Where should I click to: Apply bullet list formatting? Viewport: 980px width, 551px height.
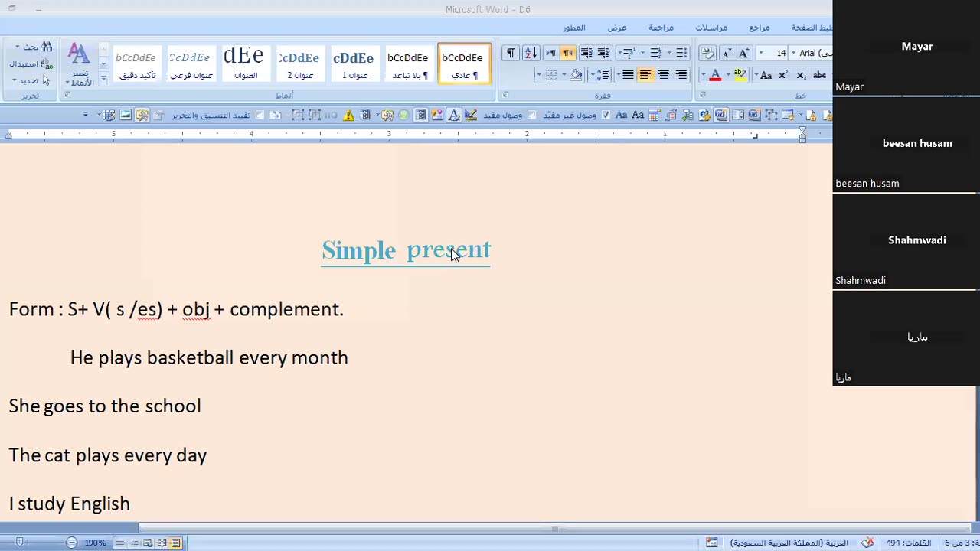pos(681,53)
